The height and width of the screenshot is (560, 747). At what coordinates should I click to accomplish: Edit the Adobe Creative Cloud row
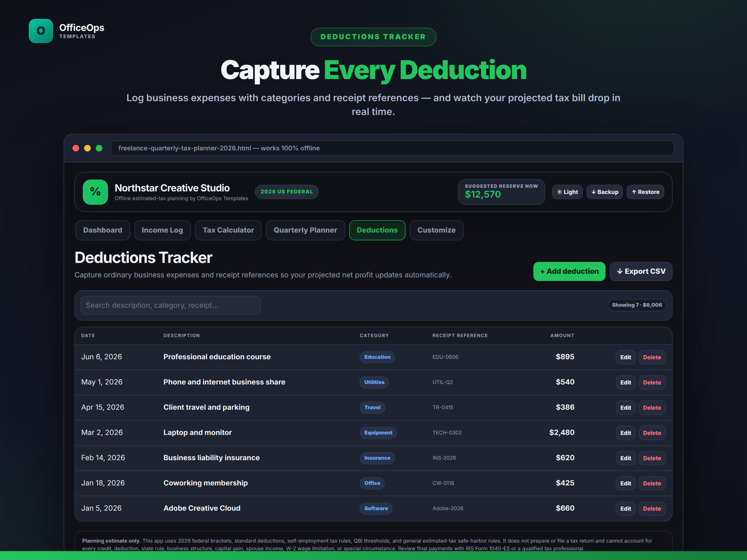(x=626, y=509)
